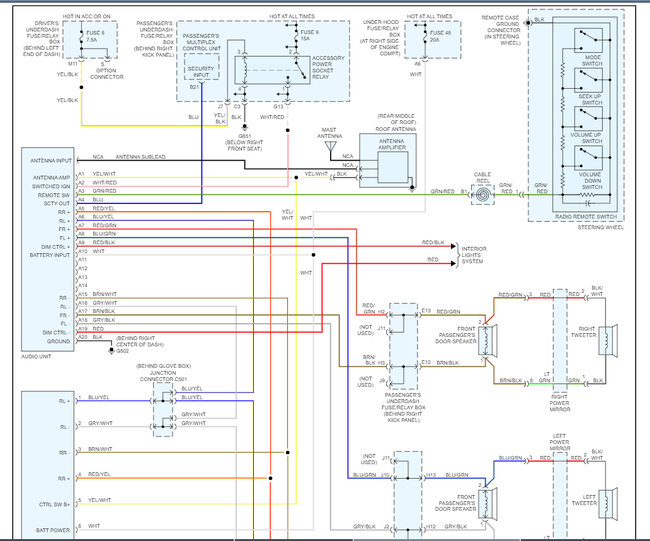Click the left tweeter speaker symbol
The height and width of the screenshot is (541, 650).
608,503
